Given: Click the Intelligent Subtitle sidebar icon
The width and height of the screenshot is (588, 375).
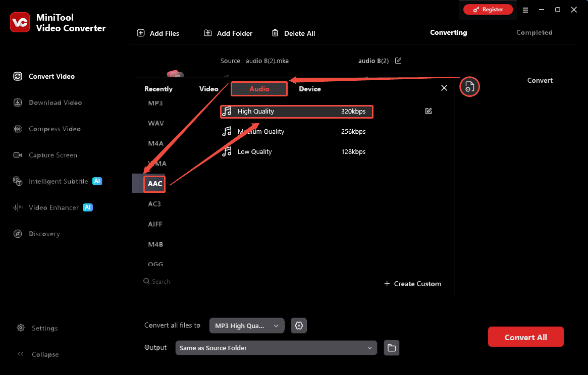Looking at the screenshot, I should click(x=18, y=181).
